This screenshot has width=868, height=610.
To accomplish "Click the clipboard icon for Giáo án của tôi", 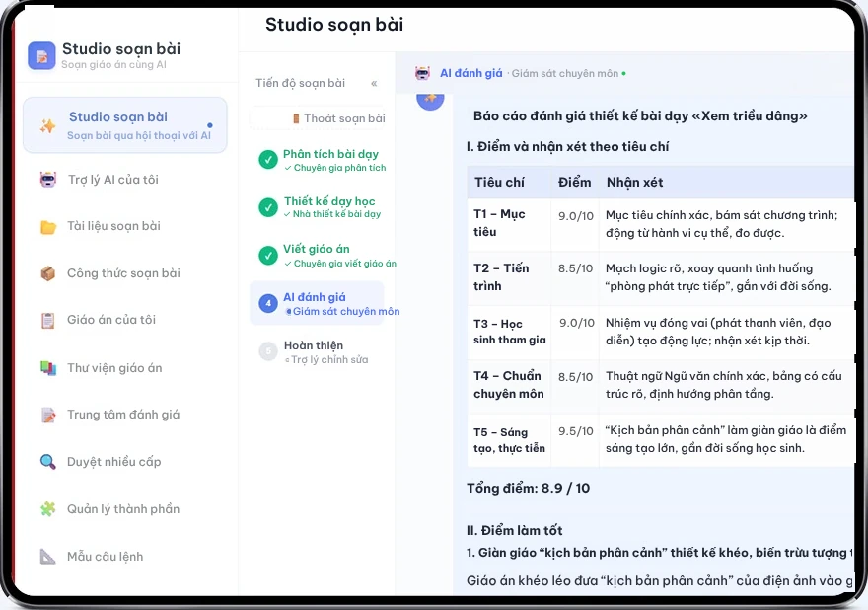I will click(48, 320).
